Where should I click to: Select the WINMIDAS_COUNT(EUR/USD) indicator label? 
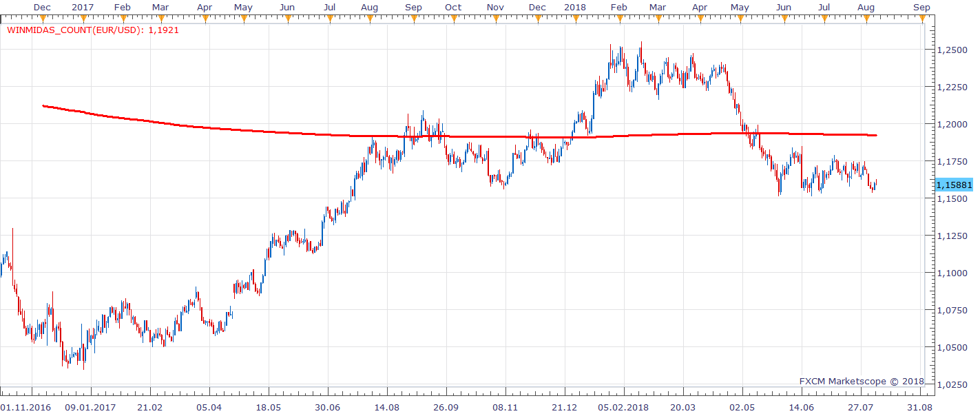pos(93,31)
